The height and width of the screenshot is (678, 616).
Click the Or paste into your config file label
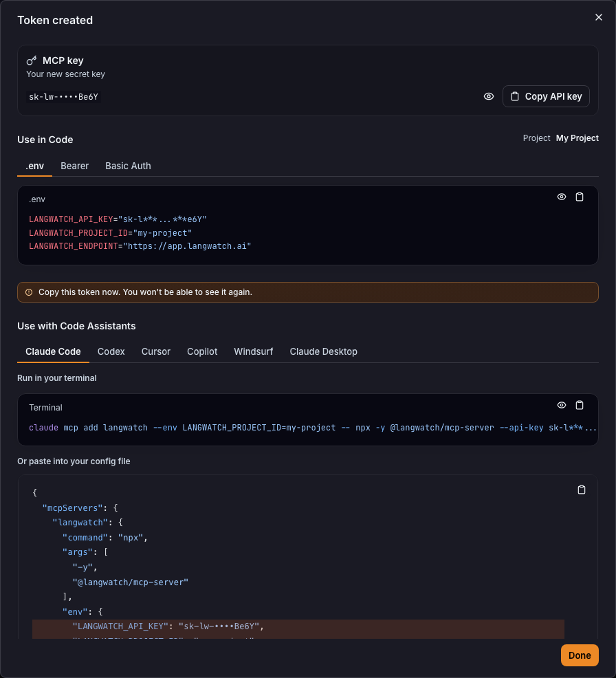coord(74,461)
